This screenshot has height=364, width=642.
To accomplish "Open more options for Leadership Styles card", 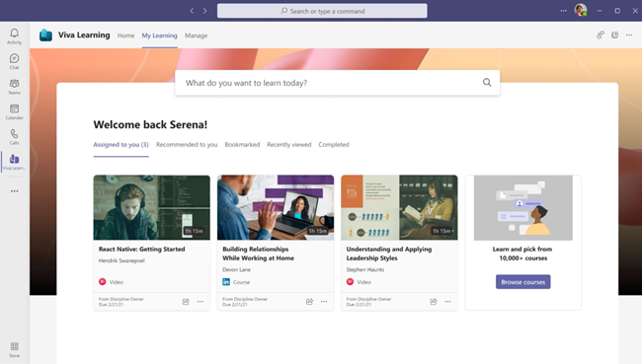I will click(448, 302).
